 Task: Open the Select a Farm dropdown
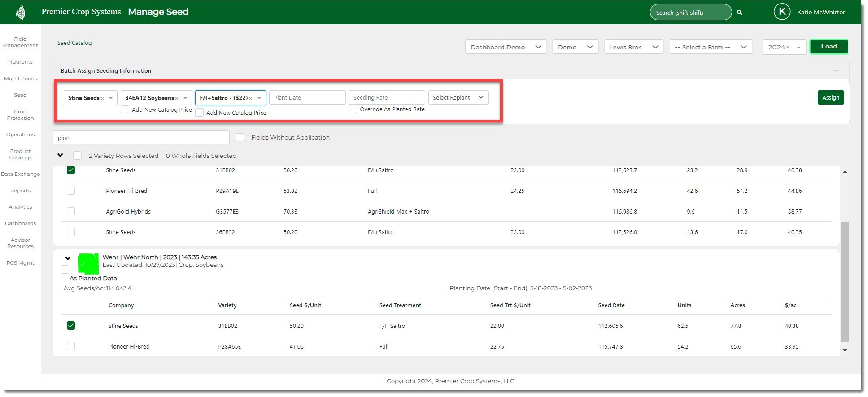tap(711, 47)
